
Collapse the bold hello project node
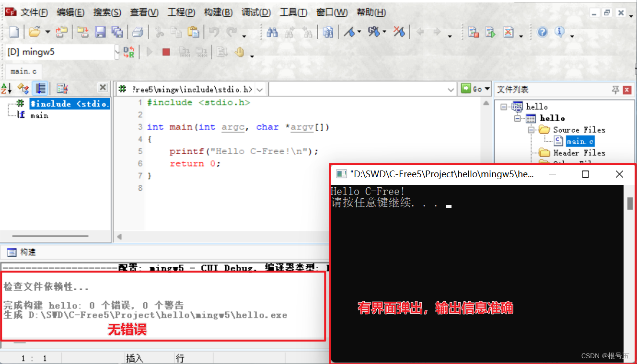pyautogui.click(x=518, y=118)
